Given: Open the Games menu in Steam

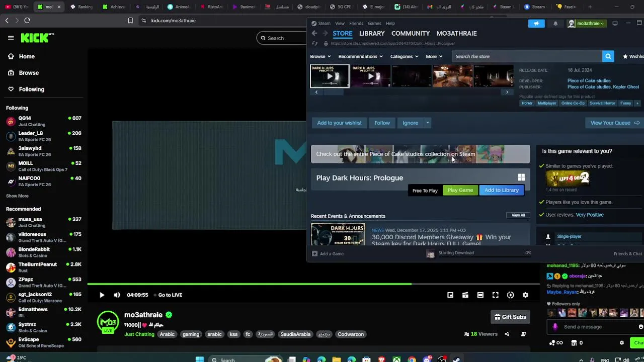Looking at the screenshot, I should pos(374,23).
